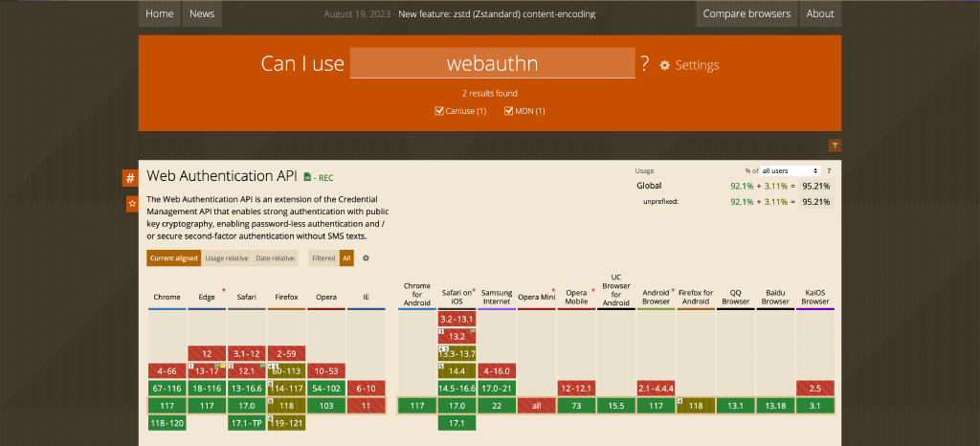Click IE 11 cell

[366, 406]
